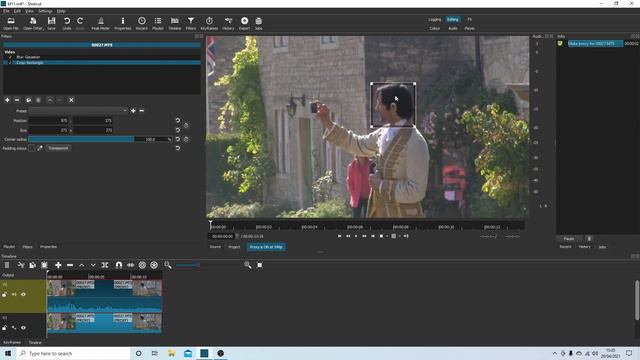Image resolution: width=640 pixels, height=360 pixels.
Task: Switch to the Keyframes bottom tab
Action: pyautogui.click(x=12, y=342)
